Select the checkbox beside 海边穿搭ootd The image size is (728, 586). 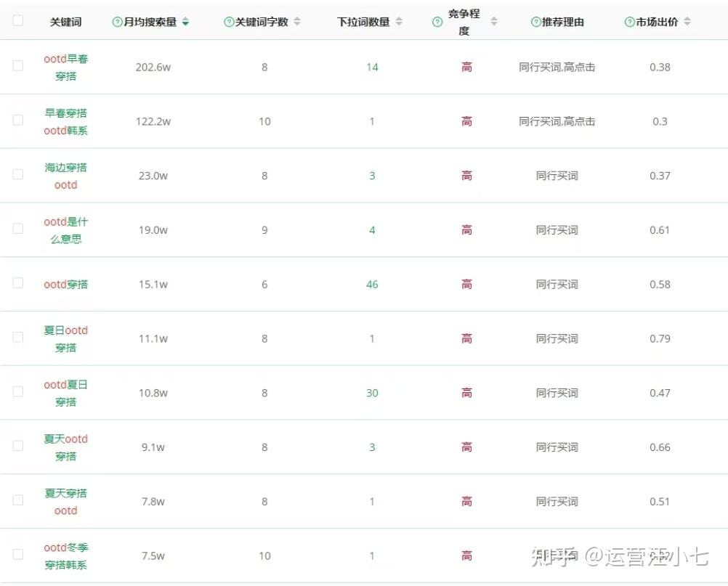click(18, 175)
